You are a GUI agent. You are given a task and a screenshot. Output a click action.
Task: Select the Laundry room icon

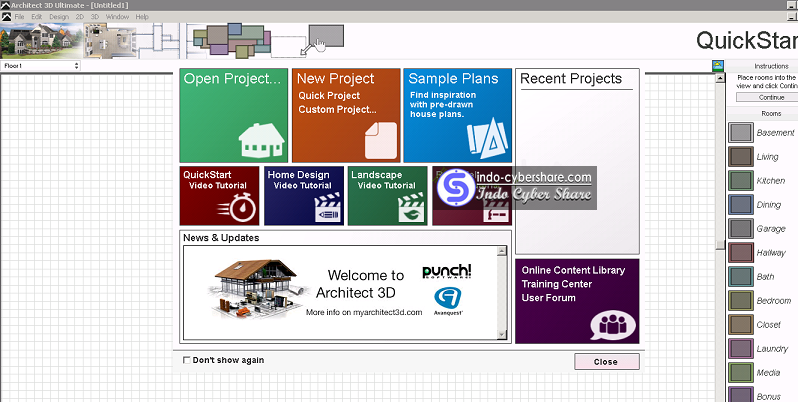tap(740, 349)
